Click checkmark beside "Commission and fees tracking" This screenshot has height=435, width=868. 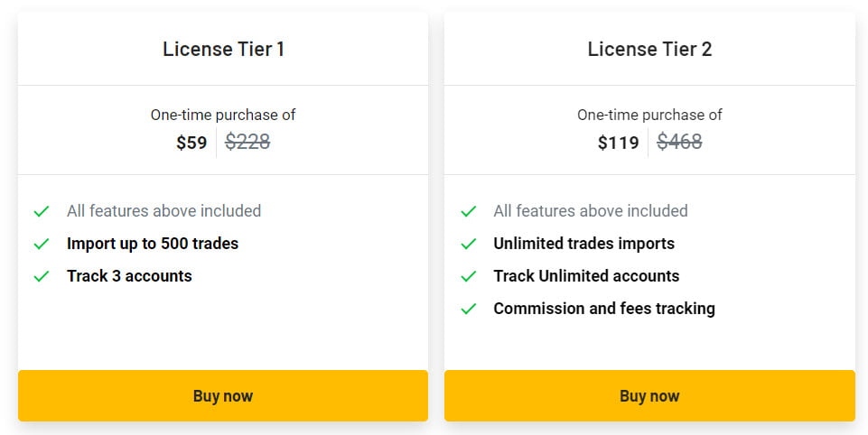pyautogui.click(x=468, y=309)
